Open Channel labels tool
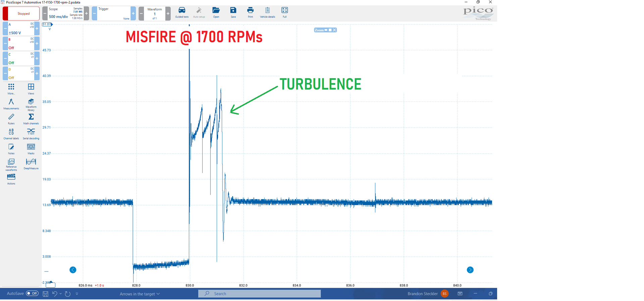This screenshot has height=301, width=644. (11, 134)
